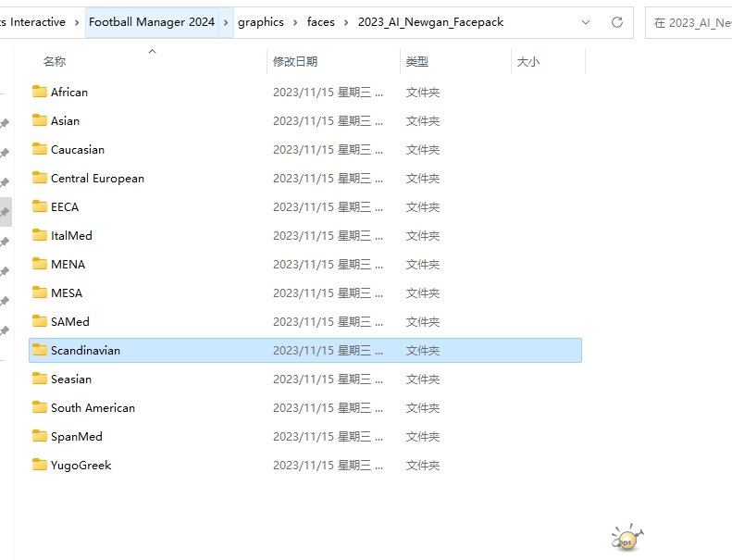Select the African folder name
Screen dimensions: 732x560
[69, 92]
